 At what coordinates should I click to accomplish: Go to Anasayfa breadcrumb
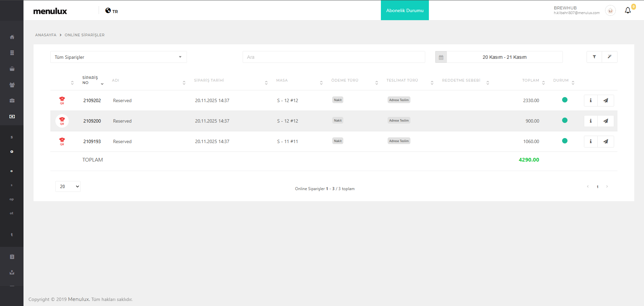[x=46, y=35]
